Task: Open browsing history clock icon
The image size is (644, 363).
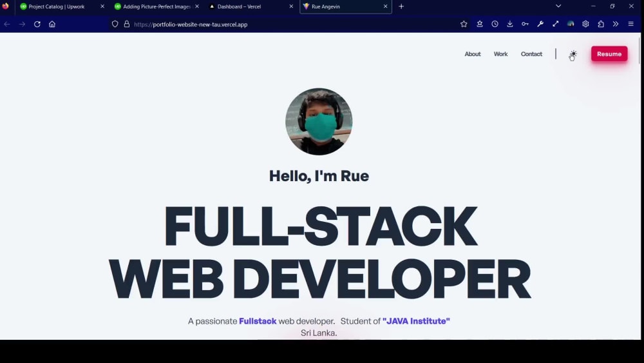Action: pyautogui.click(x=495, y=25)
